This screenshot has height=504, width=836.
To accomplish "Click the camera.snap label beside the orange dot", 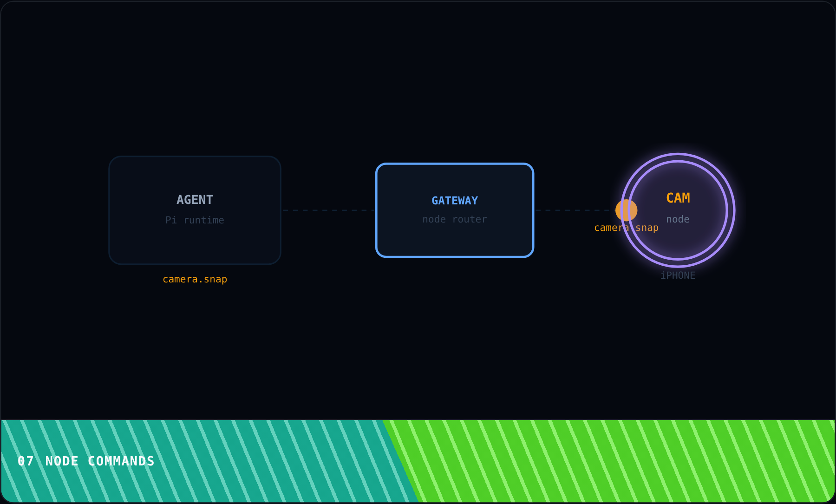I will click(626, 228).
